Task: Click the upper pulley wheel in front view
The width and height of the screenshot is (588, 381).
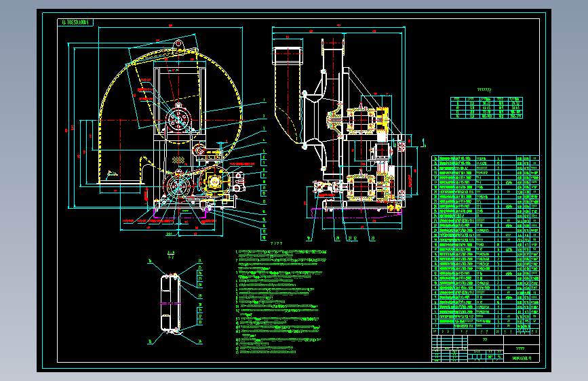Action: [x=179, y=119]
